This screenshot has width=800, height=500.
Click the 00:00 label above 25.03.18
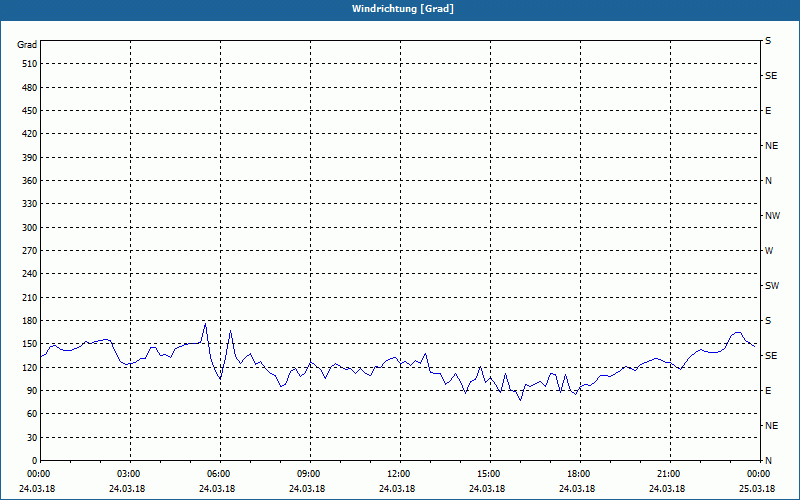(x=757, y=474)
